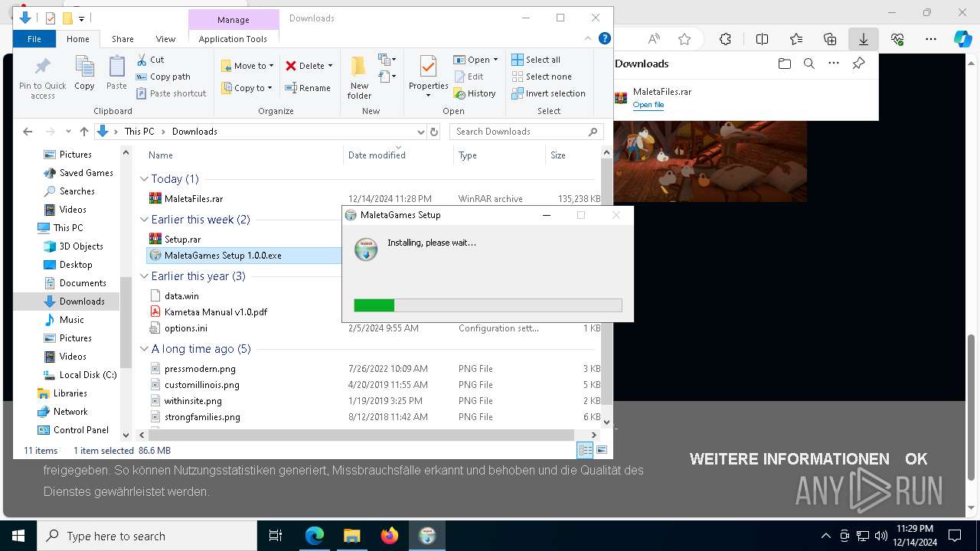The image size is (980, 551).
Task: Open Edge Copilot icon
Action: point(962,39)
